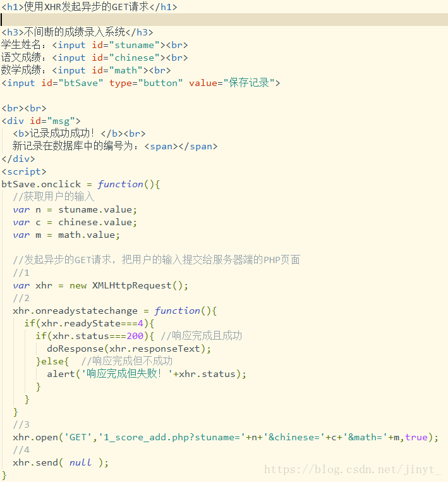The width and height of the screenshot is (448, 482).
Task: Click the 'xhr.onreadystatechange = function(){' line
Action: (x=114, y=311)
